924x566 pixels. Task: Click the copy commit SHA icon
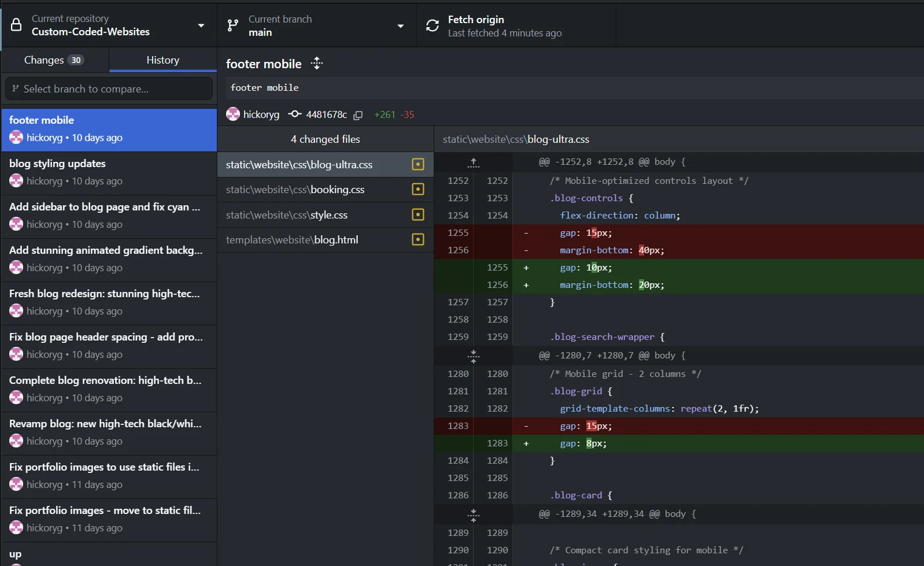(358, 115)
